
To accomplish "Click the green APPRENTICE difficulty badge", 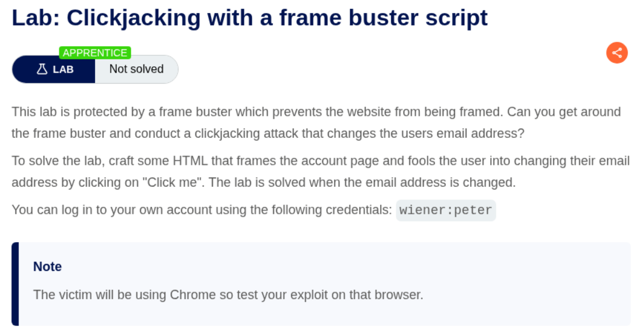I will coord(95,53).
